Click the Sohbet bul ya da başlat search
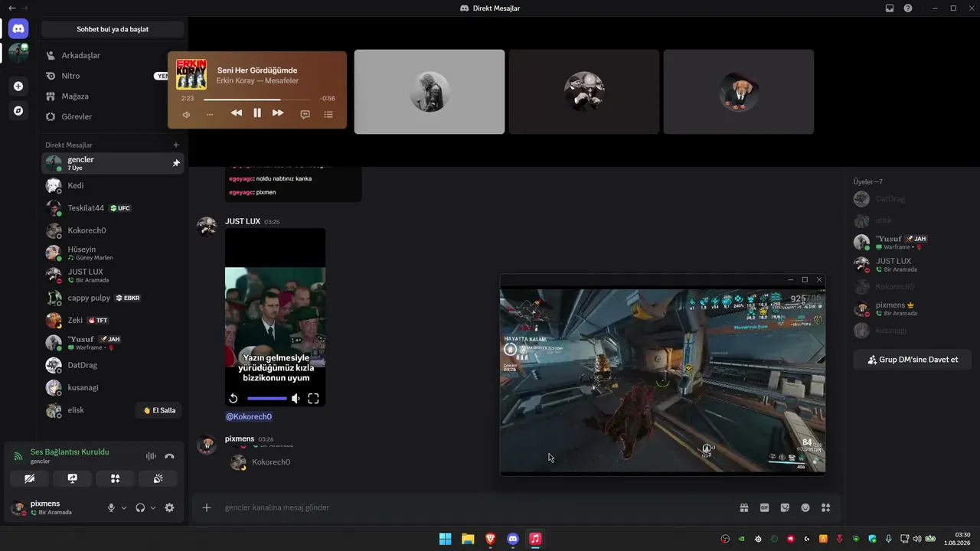The image size is (980, 551). pos(113,29)
